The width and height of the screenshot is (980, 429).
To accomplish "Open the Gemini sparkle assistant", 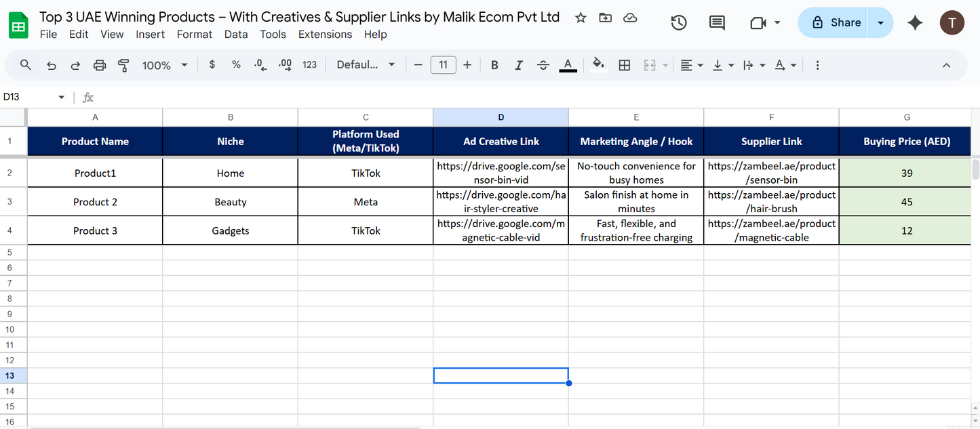I will point(915,23).
